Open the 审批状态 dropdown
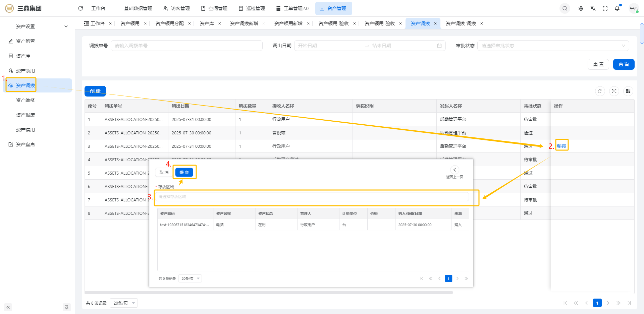The image size is (644, 314). 553,46
